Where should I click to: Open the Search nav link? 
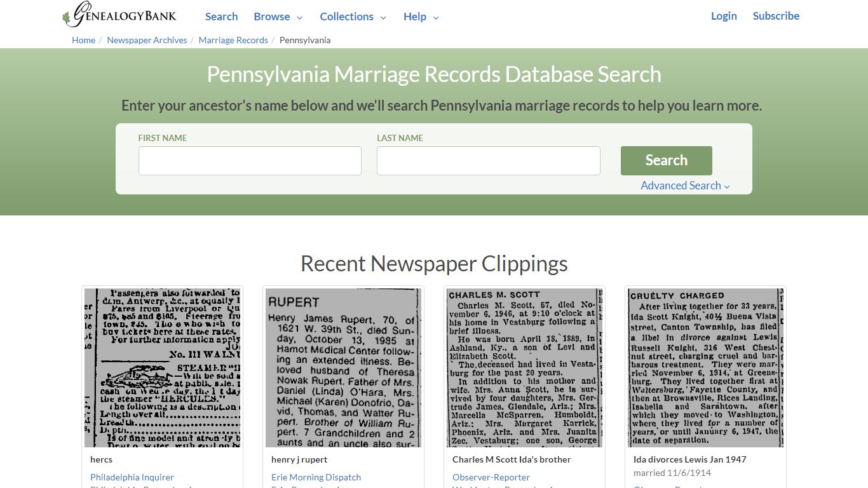click(x=221, y=17)
